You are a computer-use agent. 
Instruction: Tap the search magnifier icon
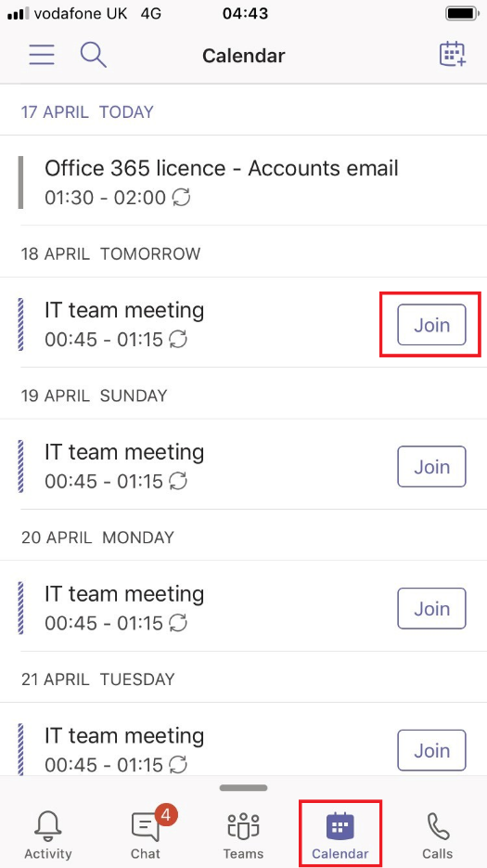93,55
